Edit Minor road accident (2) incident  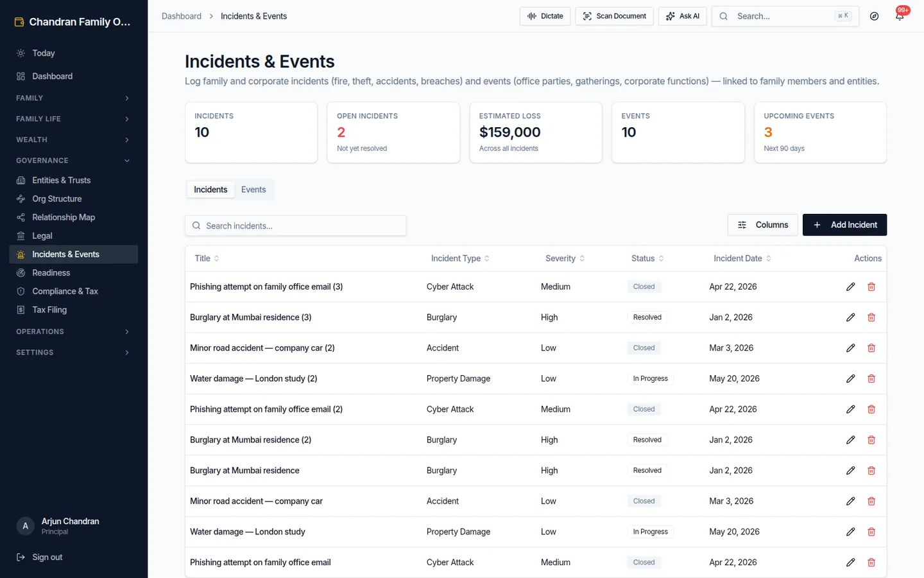[850, 348]
